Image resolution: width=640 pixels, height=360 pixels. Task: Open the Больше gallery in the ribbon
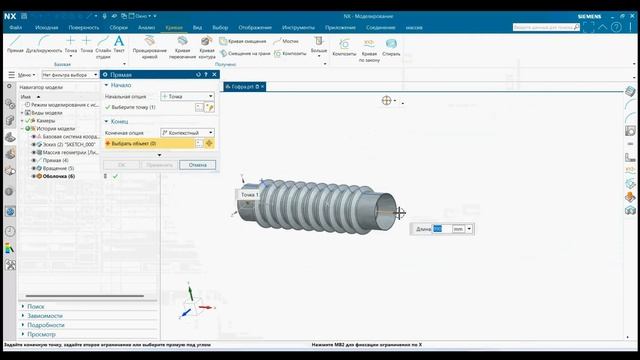point(318,46)
